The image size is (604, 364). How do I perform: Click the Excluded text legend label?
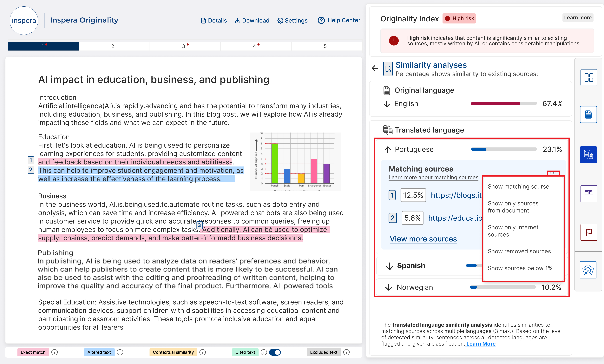pos(324,352)
